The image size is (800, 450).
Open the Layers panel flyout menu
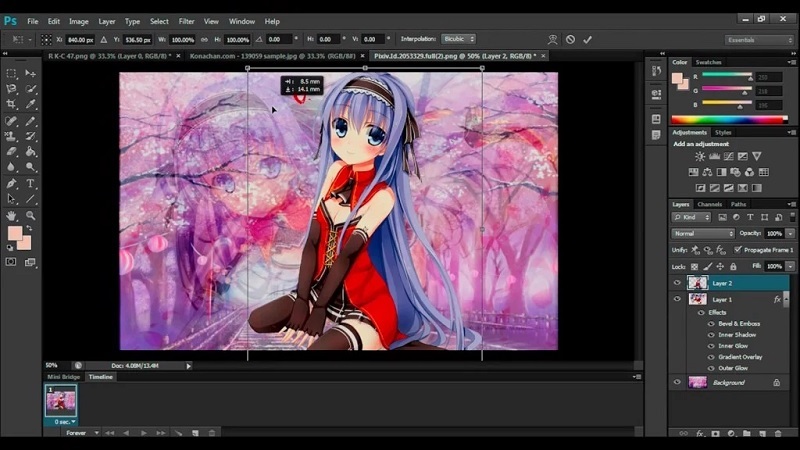[791, 204]
